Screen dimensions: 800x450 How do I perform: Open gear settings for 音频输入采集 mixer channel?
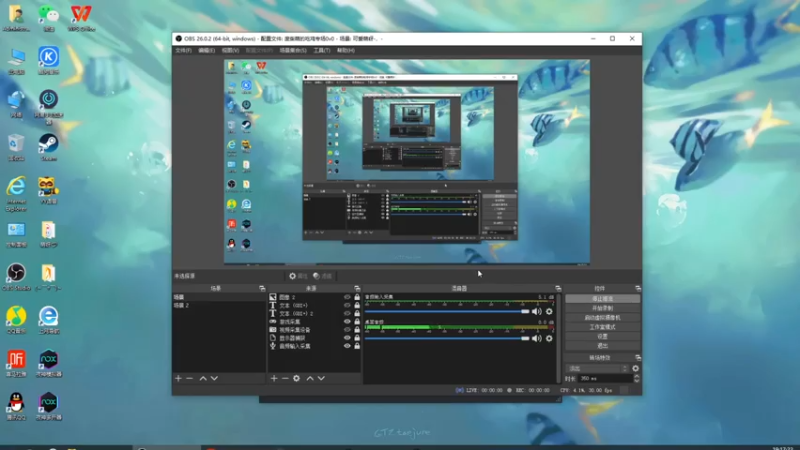(549, 311)
